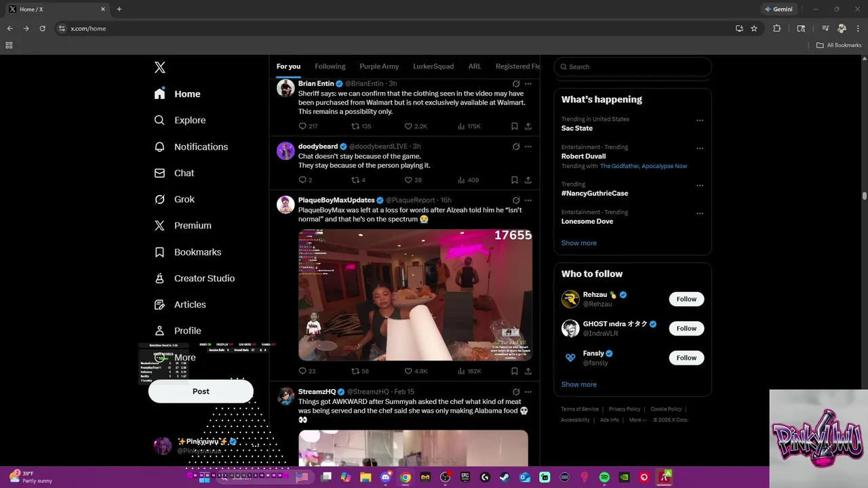Open the Gemini button in Chrome

coord(778,9)
